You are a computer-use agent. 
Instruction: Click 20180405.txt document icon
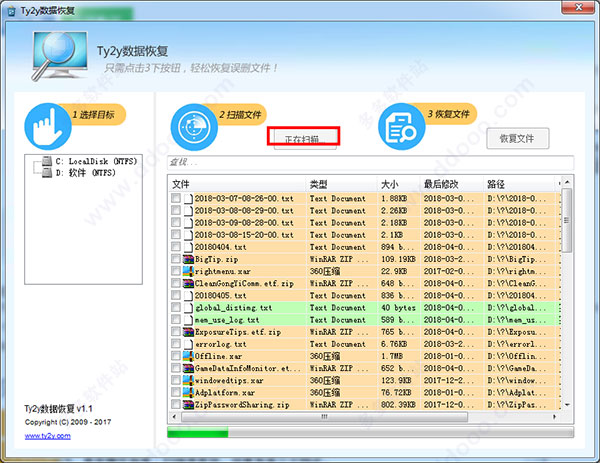[x=188, y=295]
